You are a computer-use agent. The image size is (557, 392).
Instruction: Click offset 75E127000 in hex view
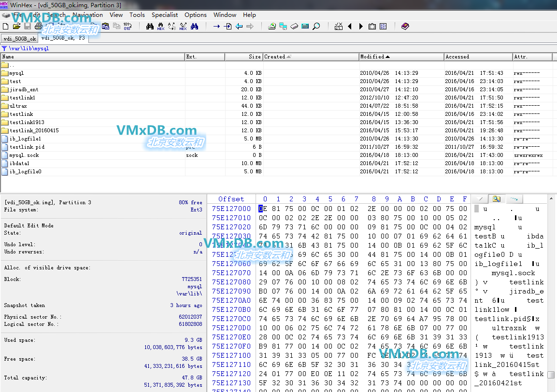pyautogui.click(x=231, y=209)
